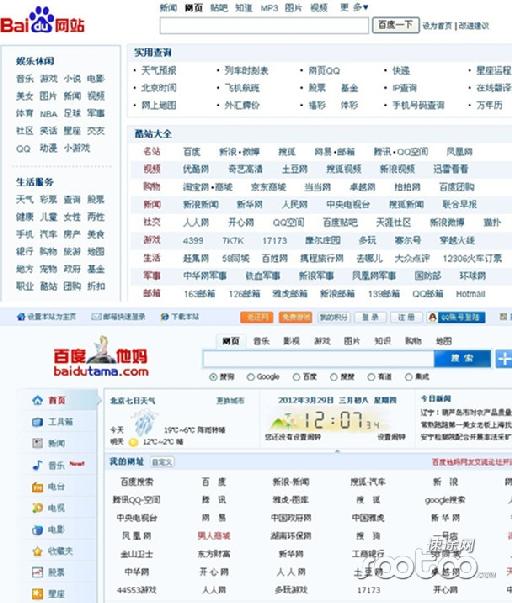Click the 注册 register button in top bar
The image size is (512, 603).
[406, 317]
